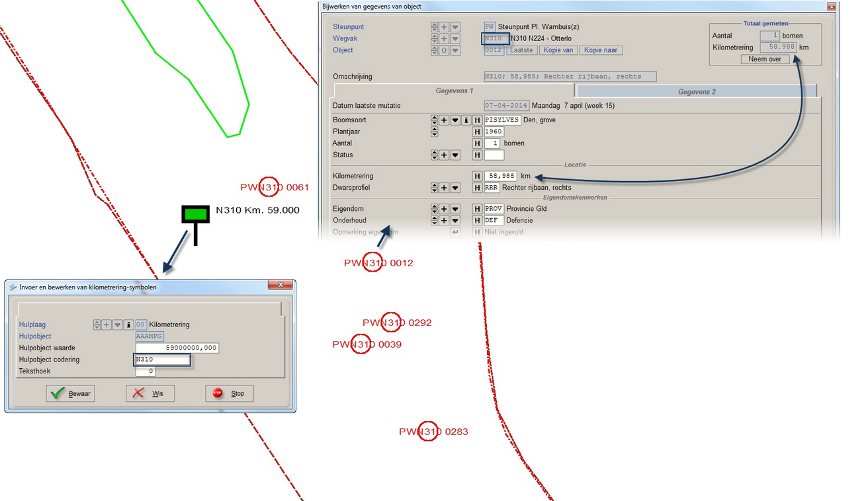Viewport: 868px width, 501px height.
Task: Open the Boomsoort dropdown arrow
Action: coord(455,120)
